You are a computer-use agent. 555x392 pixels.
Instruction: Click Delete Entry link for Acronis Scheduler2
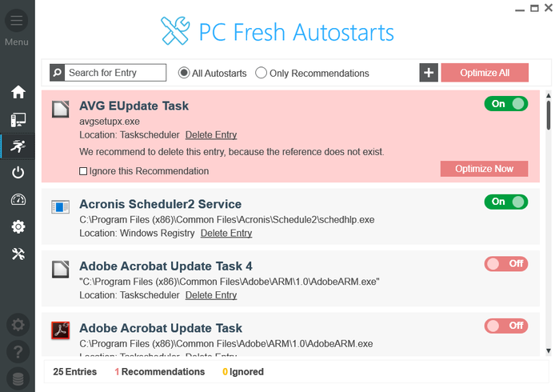226,234
